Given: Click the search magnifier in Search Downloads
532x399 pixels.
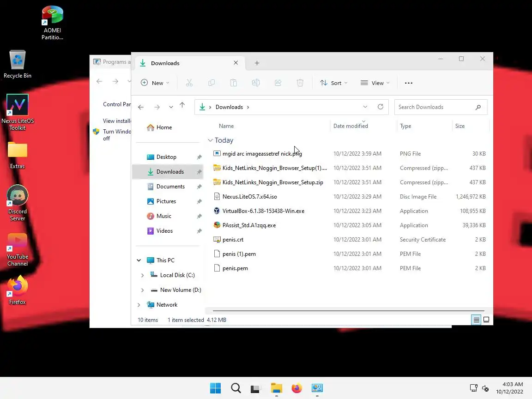Looking at the screenshot, I should point(478,107).
